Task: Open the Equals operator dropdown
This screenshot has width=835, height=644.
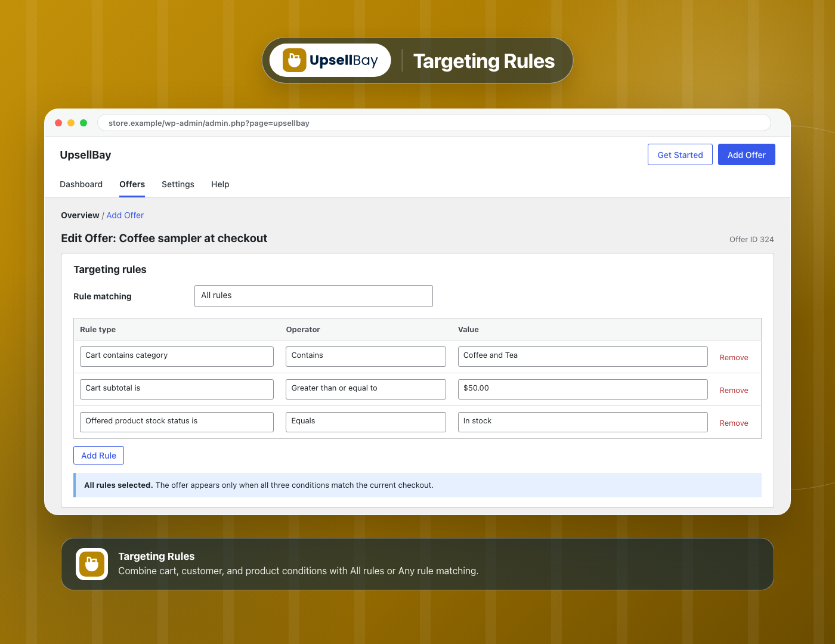Action: click(x=366, y=422)
